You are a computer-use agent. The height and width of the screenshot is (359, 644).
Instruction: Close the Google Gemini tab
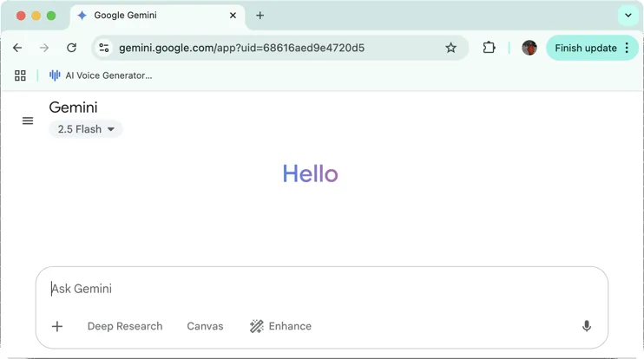pos(233,16)
